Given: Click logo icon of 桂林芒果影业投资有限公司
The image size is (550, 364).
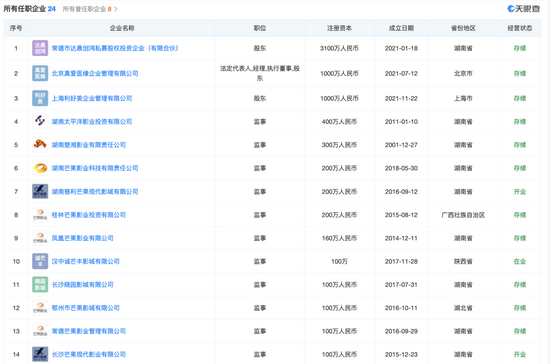Looking at the screenshot, I should [x=40, y=215].
